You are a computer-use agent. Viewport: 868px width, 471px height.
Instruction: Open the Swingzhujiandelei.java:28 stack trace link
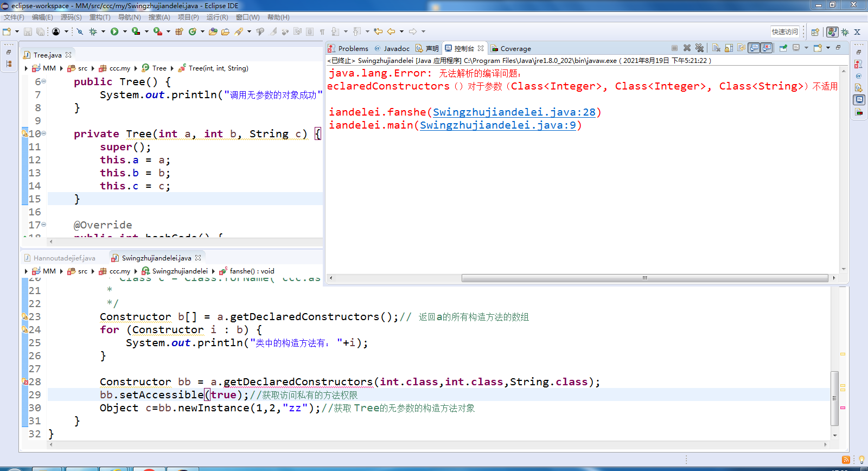(514, 112)
